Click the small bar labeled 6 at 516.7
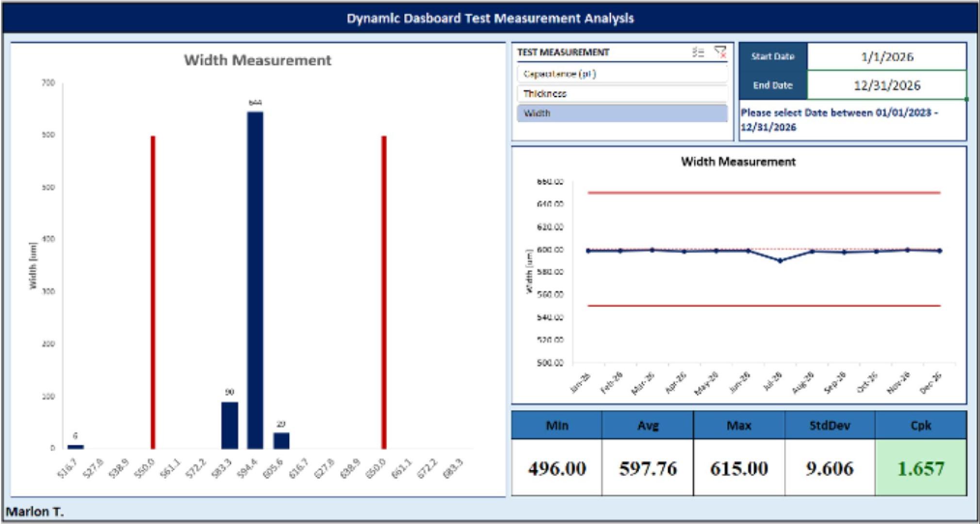This screenshot has height=524, width=980. (x=75, y=446)
